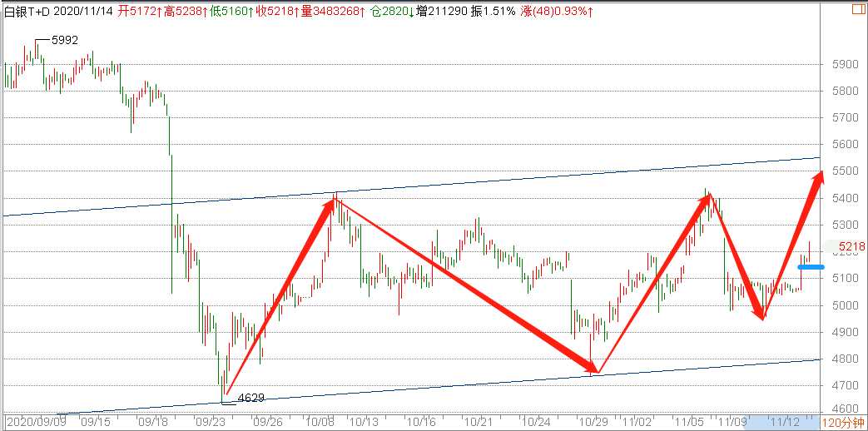The height and width of the screenshot is (431, 868).
Task: Click the 10/21 date axis label
Action: (x=480, y=423)
